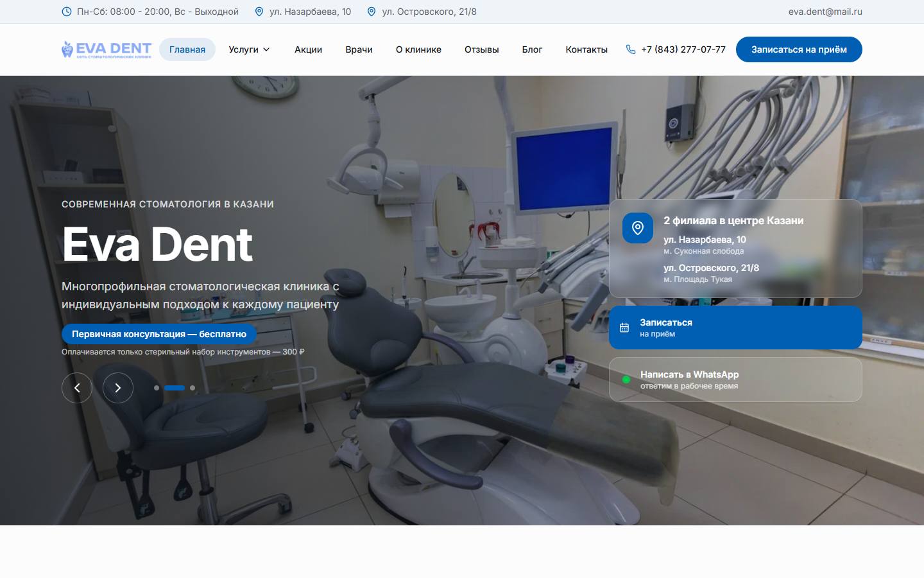Click the phone icon in the header

tap(631, 49)
